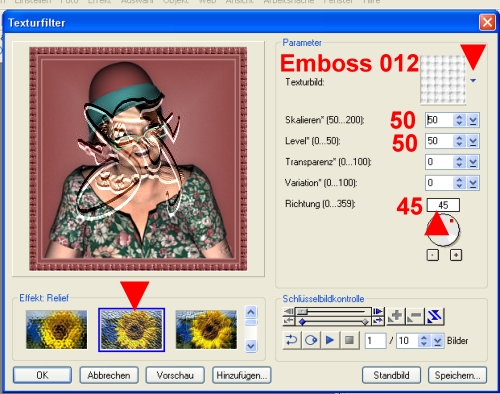Go to the last frame icon
Screen dimensions: 500x394
(x=378, y=311)
